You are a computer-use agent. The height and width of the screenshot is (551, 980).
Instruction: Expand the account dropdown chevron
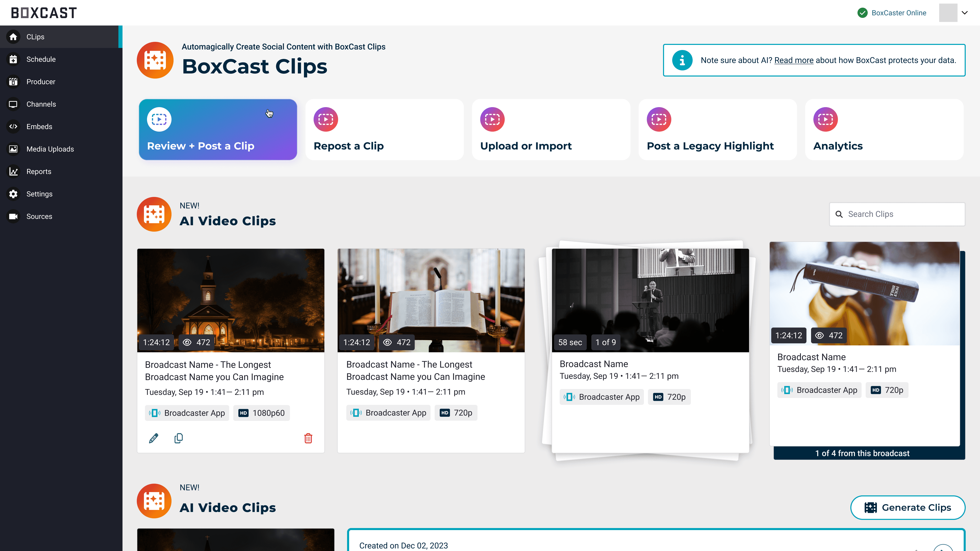(965, 12)
